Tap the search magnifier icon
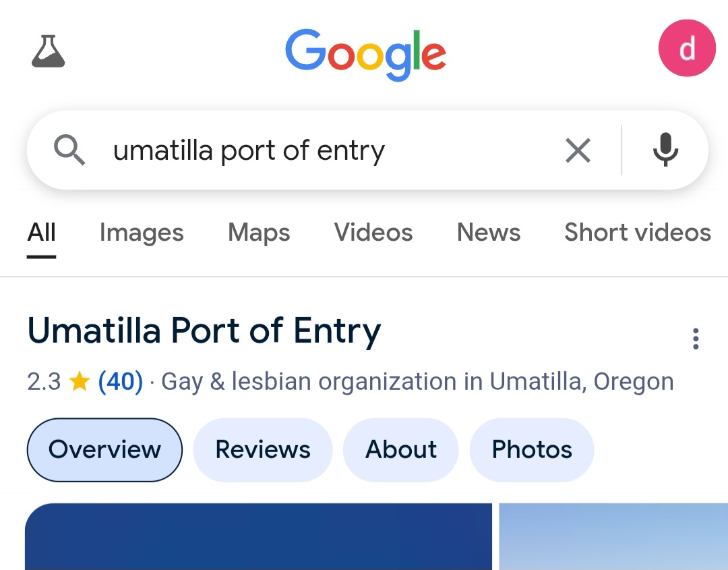Image resolution: width=728 pixels, height=570 pixels. pos(69,150)
